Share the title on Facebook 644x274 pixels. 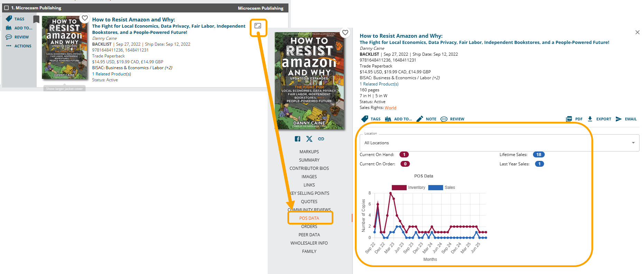tap(297, 139)
